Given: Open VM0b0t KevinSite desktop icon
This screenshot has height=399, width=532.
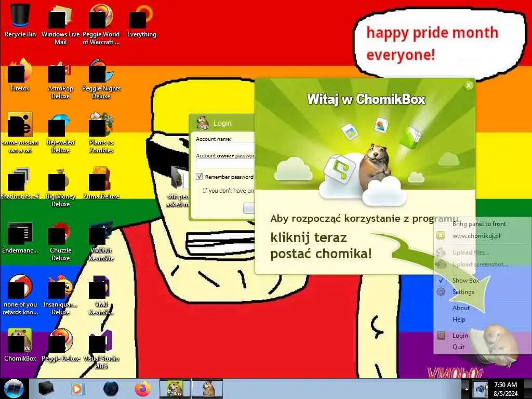Looking at the screenshot, I should (x=101, y=241).
